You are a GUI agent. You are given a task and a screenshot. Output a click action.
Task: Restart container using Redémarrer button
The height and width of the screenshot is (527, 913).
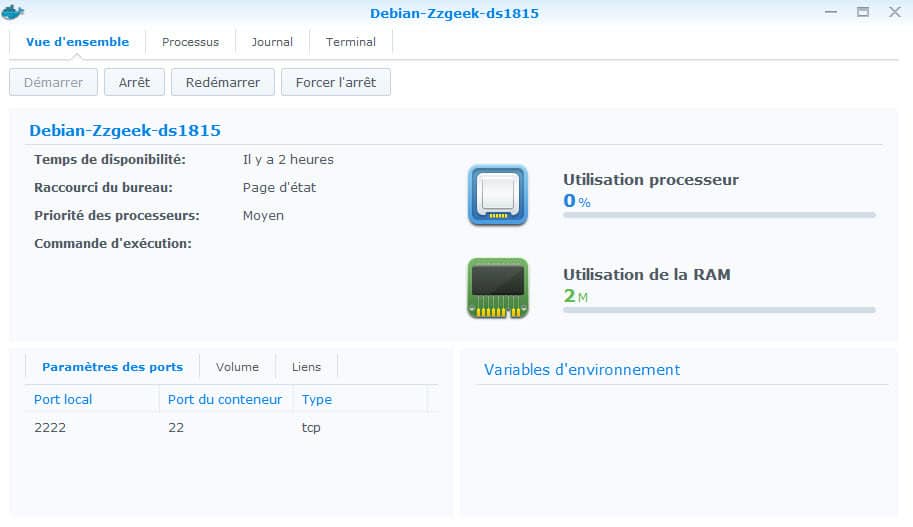(222, 82)
